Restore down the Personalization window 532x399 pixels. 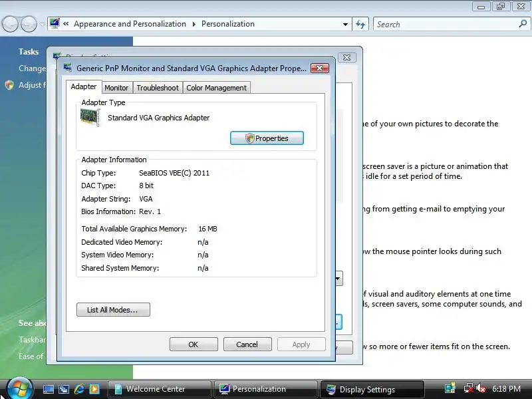501,7
